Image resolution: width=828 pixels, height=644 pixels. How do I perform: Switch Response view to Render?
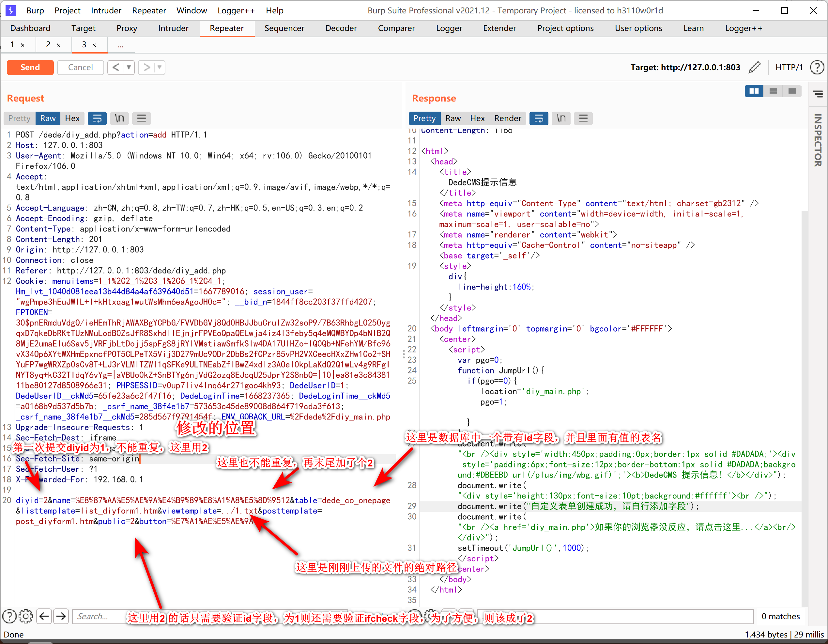tap(507, 118)
